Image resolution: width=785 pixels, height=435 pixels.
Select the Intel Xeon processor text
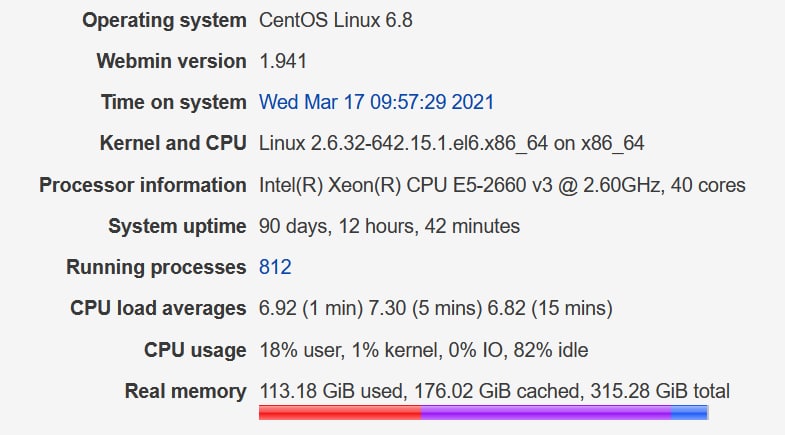click(x=502, y=185)
